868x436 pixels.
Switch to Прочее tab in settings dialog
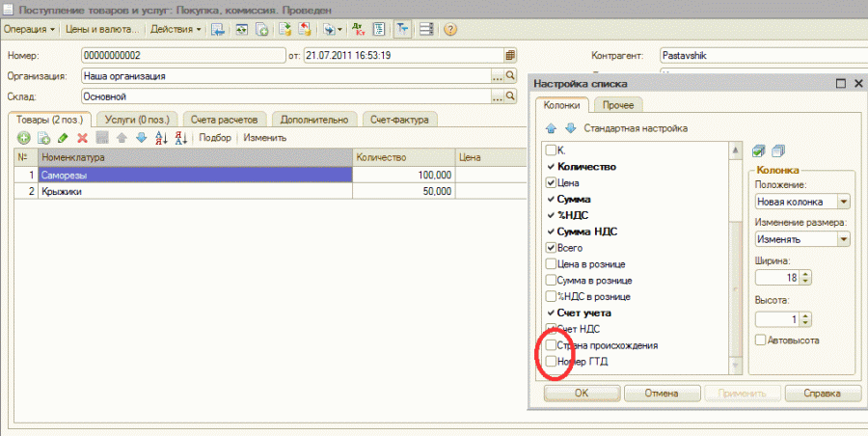tap(618, 105)
